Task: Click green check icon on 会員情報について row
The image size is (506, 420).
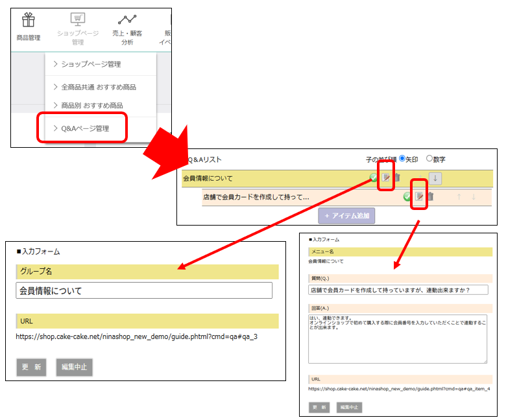Action: 375,178
